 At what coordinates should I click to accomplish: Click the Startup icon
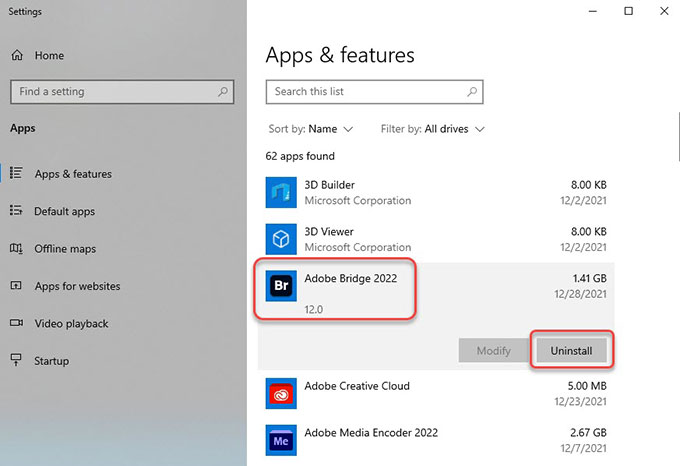(x=16, y=359)
